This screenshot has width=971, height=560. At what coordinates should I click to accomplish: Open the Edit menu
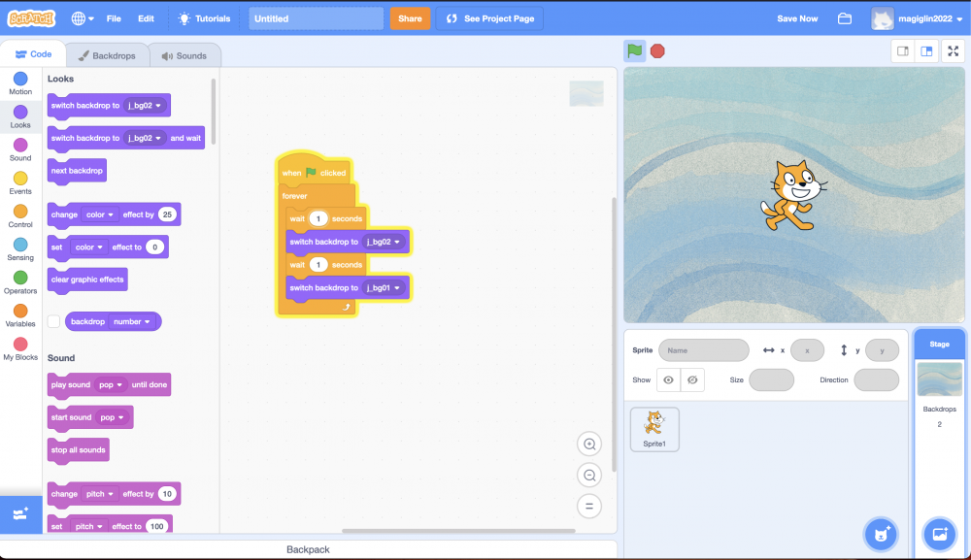pos(146,18)
